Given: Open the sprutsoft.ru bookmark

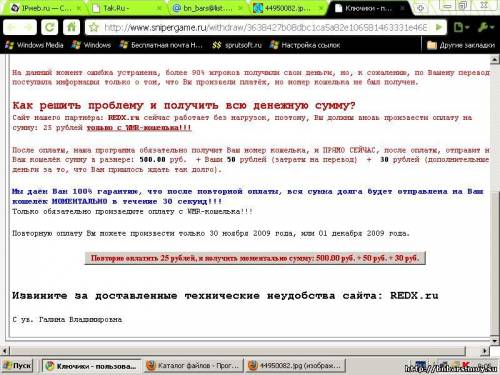Looking at the screenshot, I should point(237,45).
